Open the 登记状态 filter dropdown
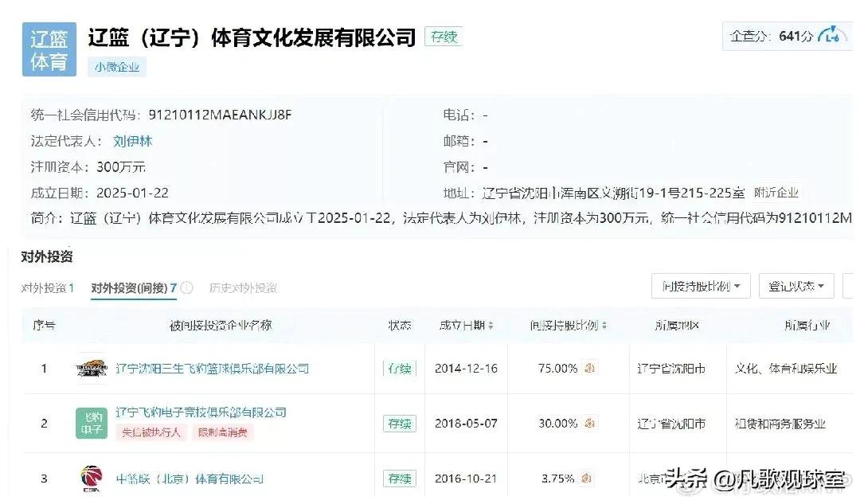Image resolution: width=860 pixels, height=504 pixels. coord(795,286)
